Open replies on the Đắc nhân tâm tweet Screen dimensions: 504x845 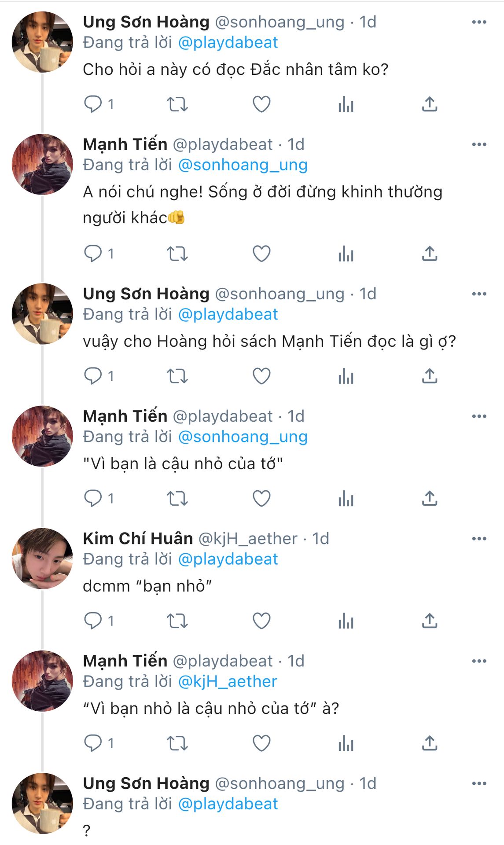[93, 104]
